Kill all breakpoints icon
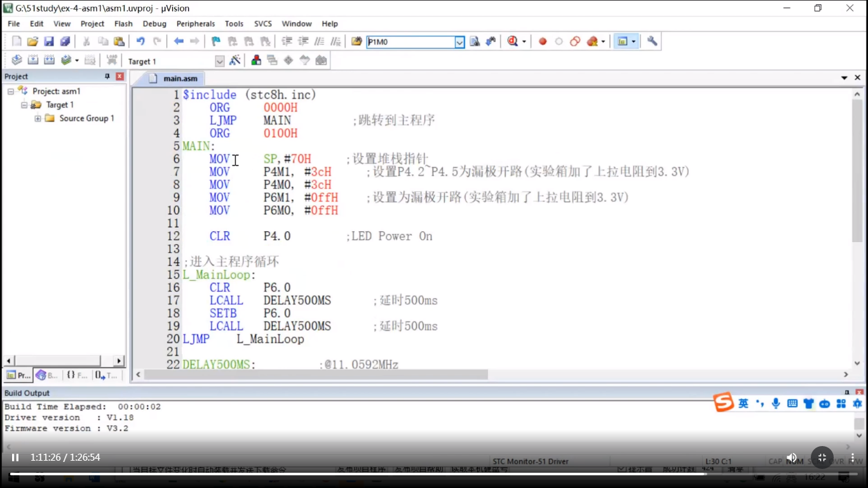Viewport: 868px width, 488px height. coord(592,41)
